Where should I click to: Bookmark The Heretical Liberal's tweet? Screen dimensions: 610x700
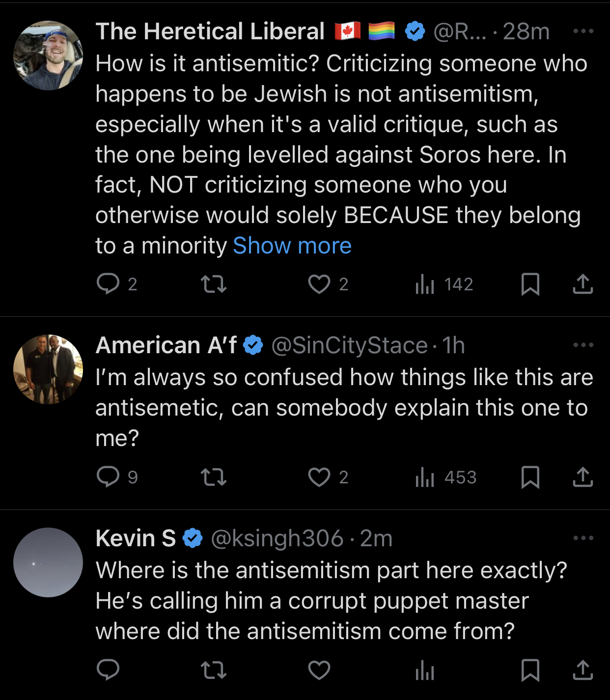[530, 284]
